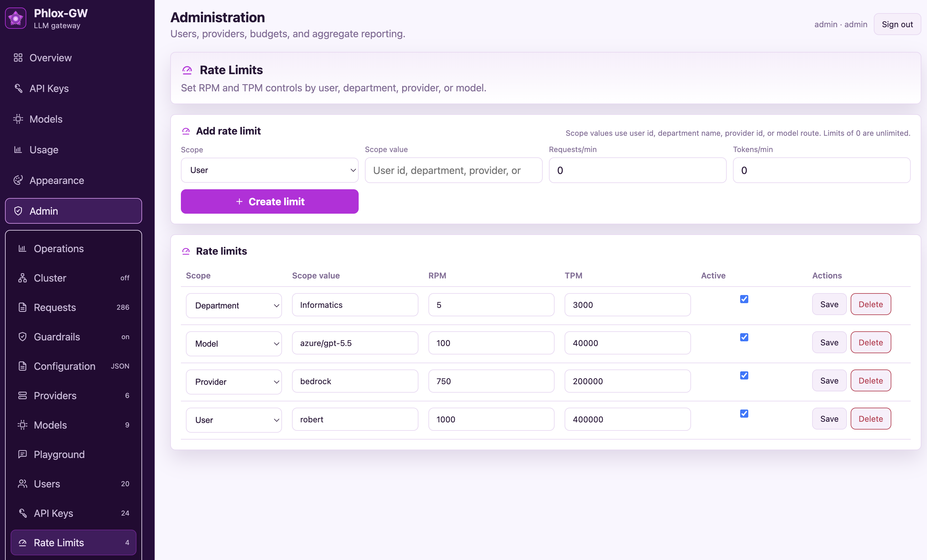
Task: Select Admin in the sidebar
Action: click(73, 211)
